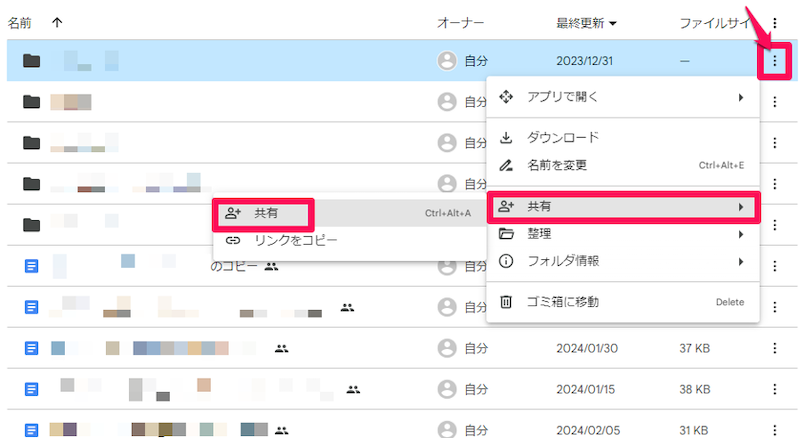Click the sort direction arrow beside 名前
The height and width of the screenshot is (438, 804).
(56, 21)
